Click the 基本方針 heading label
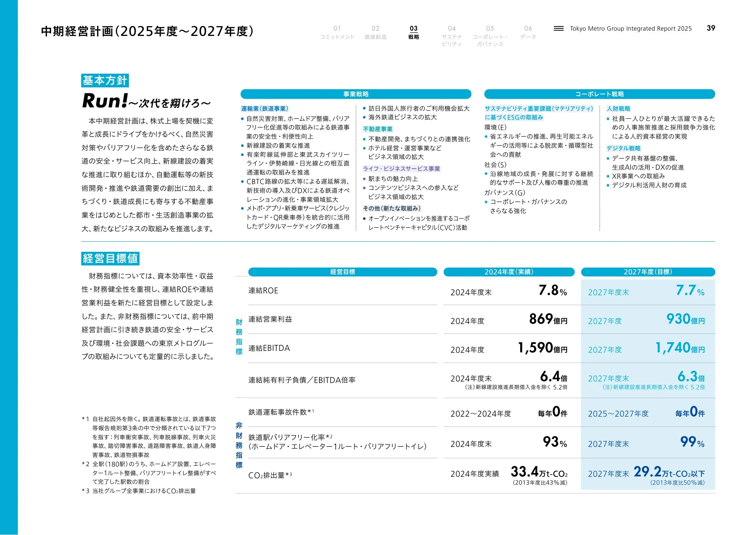 point(105,81)
